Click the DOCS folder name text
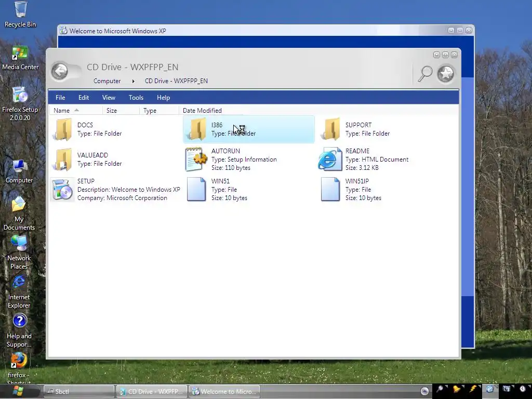The height and width of the screenshot is (399, 532). [x=85, y=125]
